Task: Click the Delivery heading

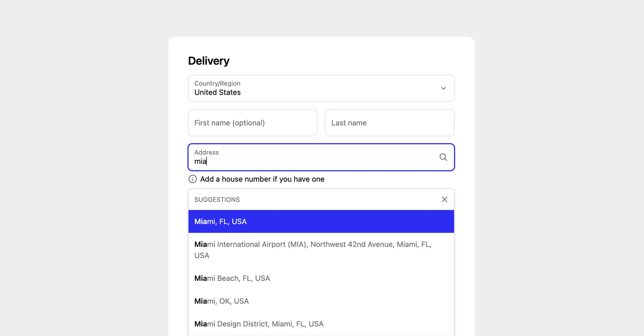Action: point(209,60)
